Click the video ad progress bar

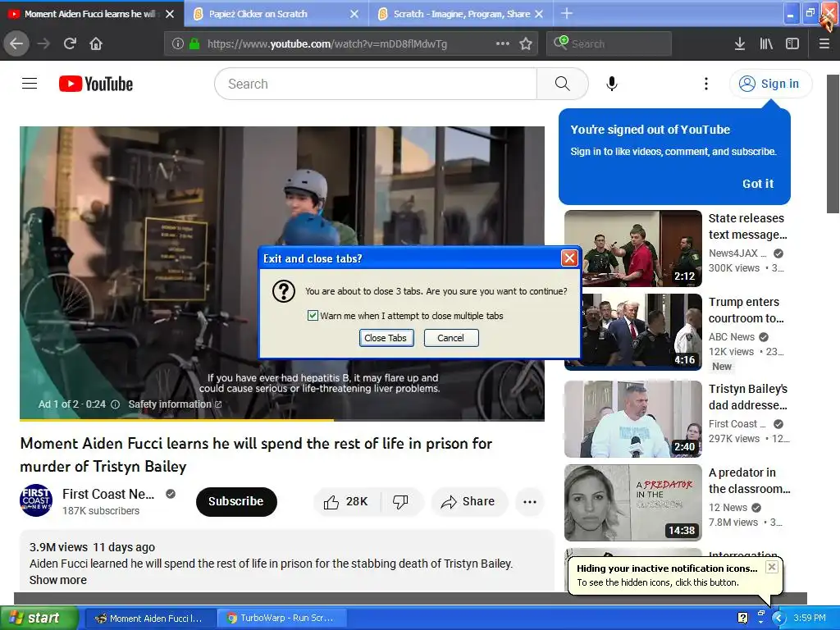(282, 419)
